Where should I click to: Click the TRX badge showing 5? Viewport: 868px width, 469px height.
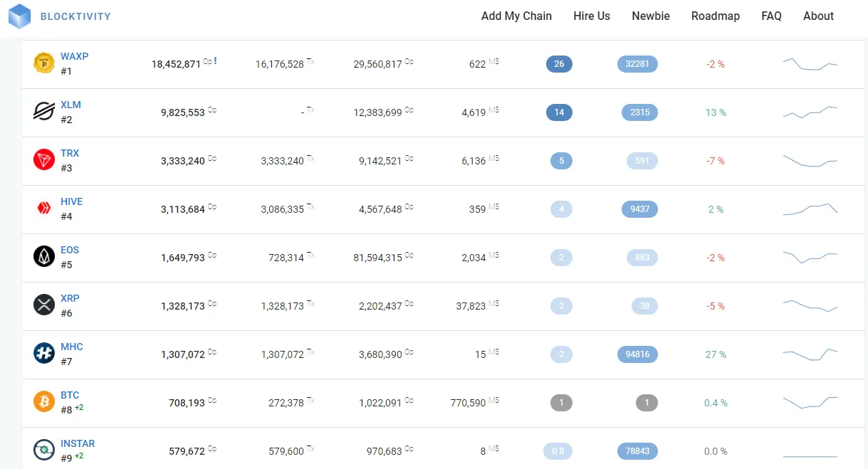[x=561, y=161]
